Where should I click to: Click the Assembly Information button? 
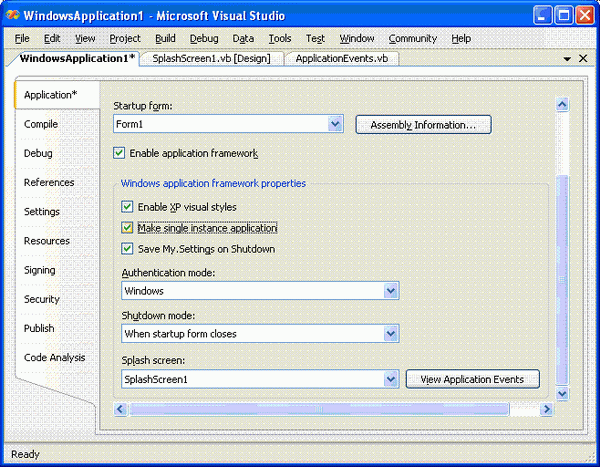tap(423, 125)
